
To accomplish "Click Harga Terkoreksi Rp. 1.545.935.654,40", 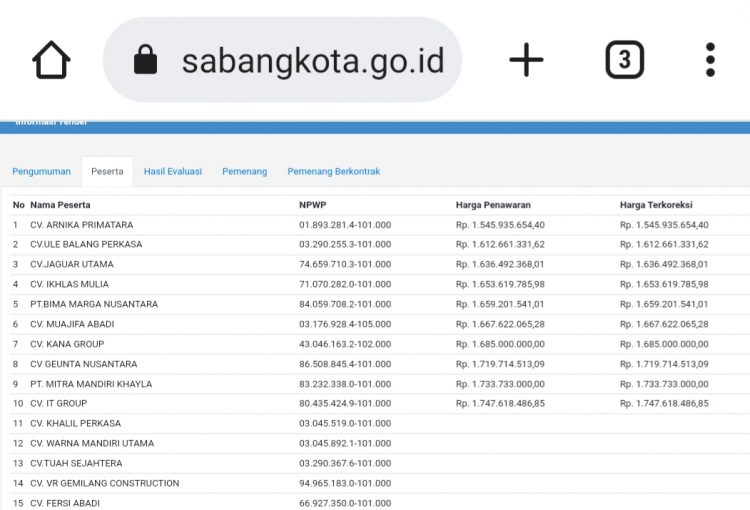I will coord(664,225).
